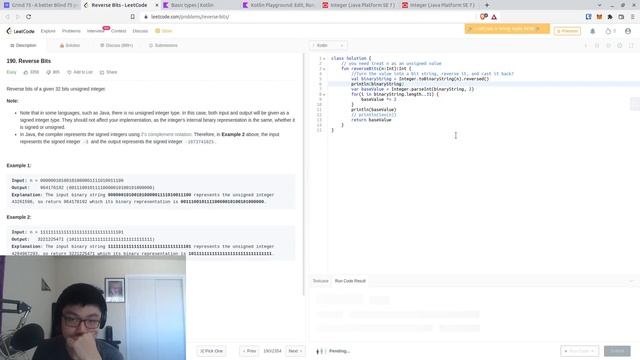640x360 pixels.
Task: Open the Submissions tab
Action: (x=163, y=45)
